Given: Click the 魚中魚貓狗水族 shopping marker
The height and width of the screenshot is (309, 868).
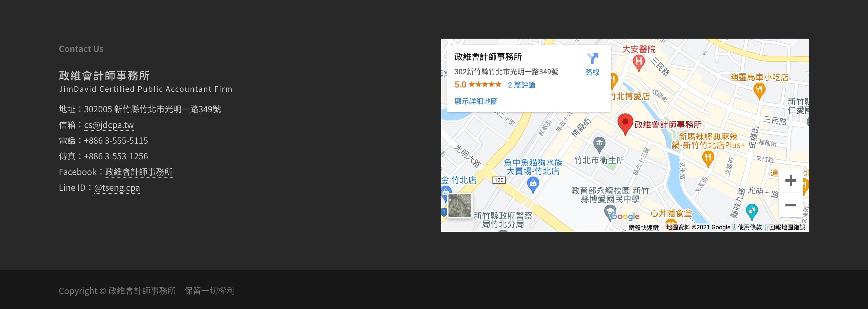Looking at the screenshot, I should (533, 185).
